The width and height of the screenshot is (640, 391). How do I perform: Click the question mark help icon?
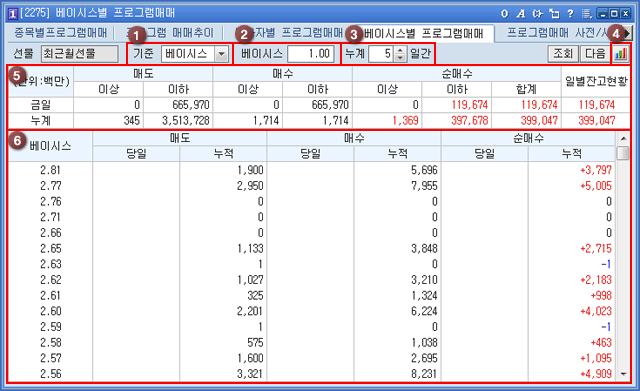(x=570, y=14)
